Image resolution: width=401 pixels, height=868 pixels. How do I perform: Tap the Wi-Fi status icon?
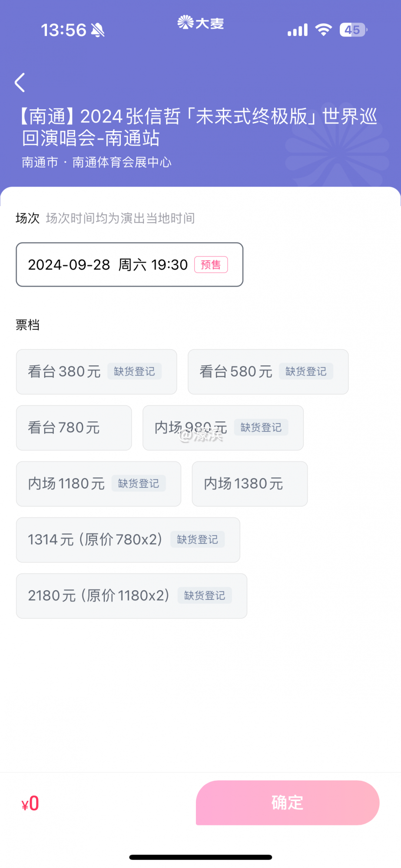pos(323,30)
